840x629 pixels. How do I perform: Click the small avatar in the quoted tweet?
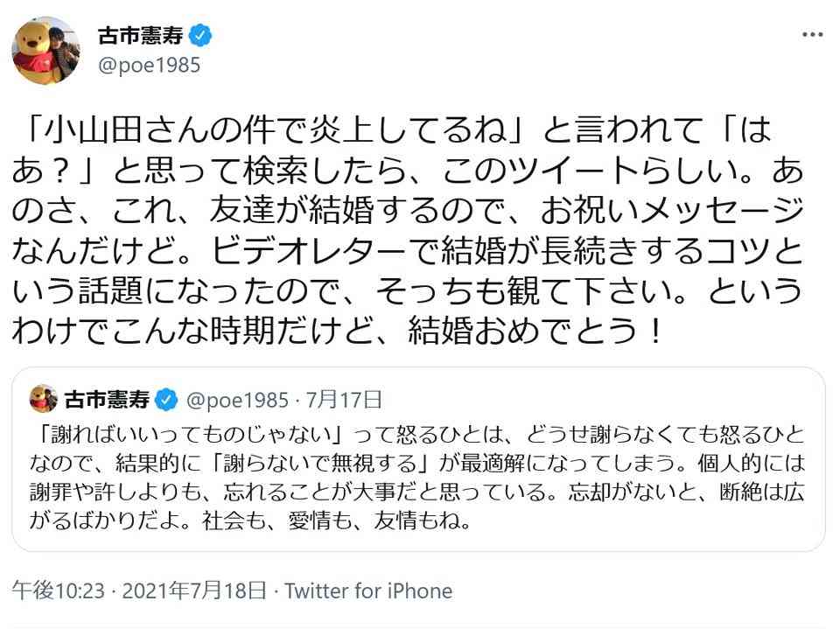[x=43, y=400]
